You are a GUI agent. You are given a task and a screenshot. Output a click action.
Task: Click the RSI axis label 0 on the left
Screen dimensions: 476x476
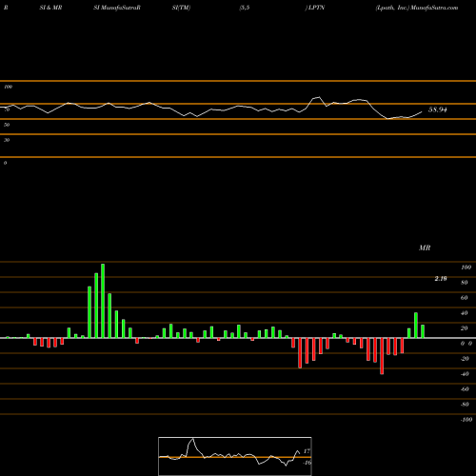(x=5, y=163)
